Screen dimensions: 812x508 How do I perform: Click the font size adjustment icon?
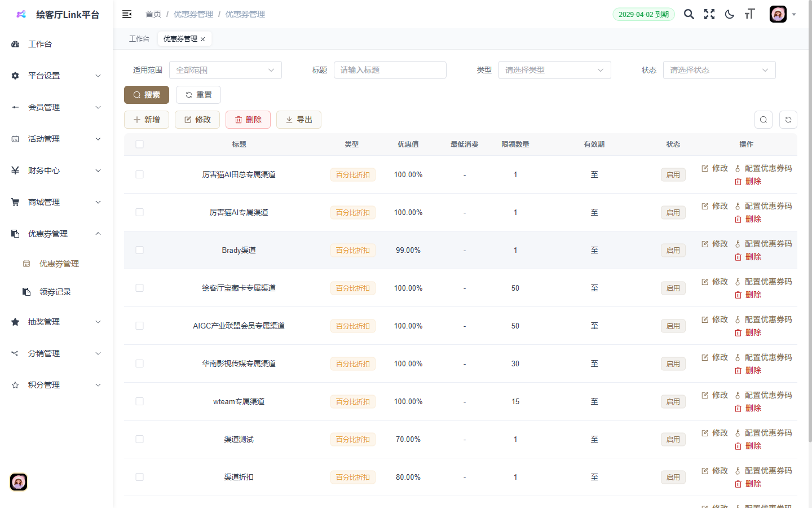(749, 14)
